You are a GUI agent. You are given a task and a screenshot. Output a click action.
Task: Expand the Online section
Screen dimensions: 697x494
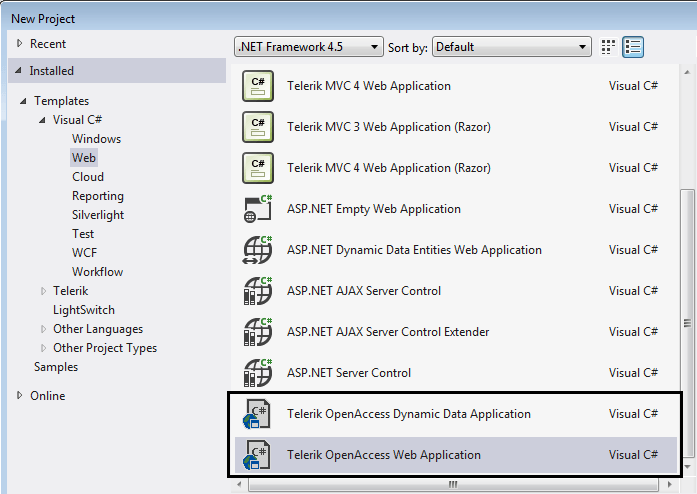tap(19, 395)
